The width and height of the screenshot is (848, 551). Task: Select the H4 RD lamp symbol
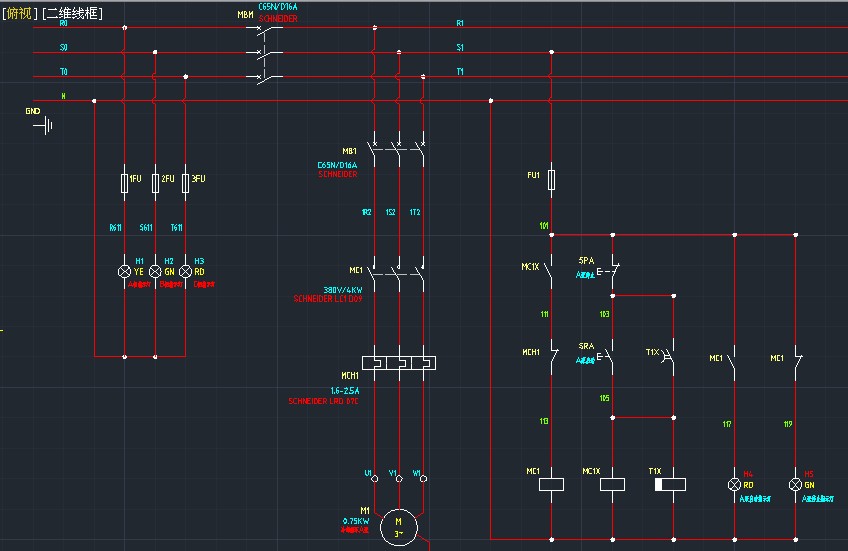click(x=735, y=484)
